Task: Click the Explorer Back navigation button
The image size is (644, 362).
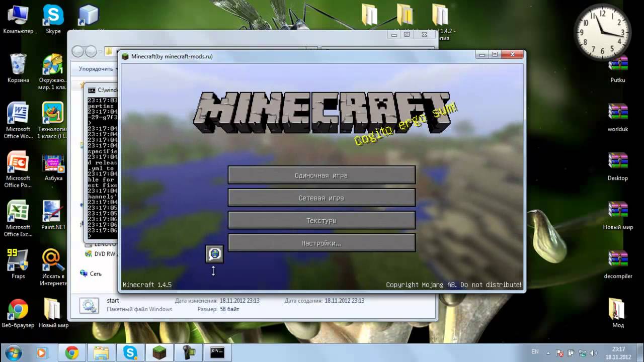Action: click(x=78, y=51)
